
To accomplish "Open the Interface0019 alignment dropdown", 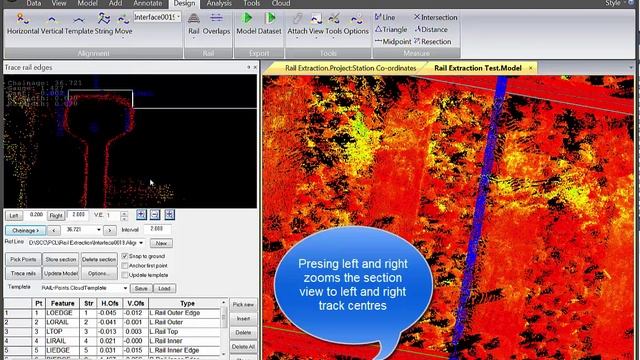I will (x=178, y=17).
